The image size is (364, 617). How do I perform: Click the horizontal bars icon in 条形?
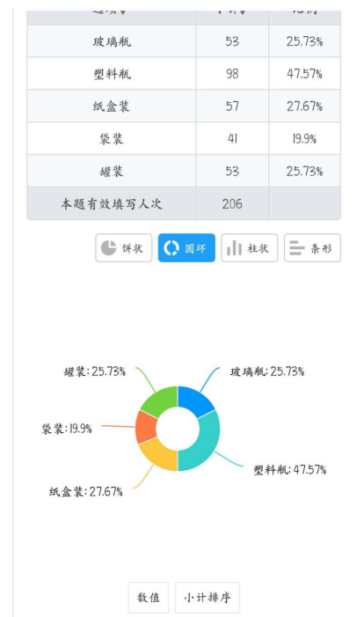pos(297,248)
